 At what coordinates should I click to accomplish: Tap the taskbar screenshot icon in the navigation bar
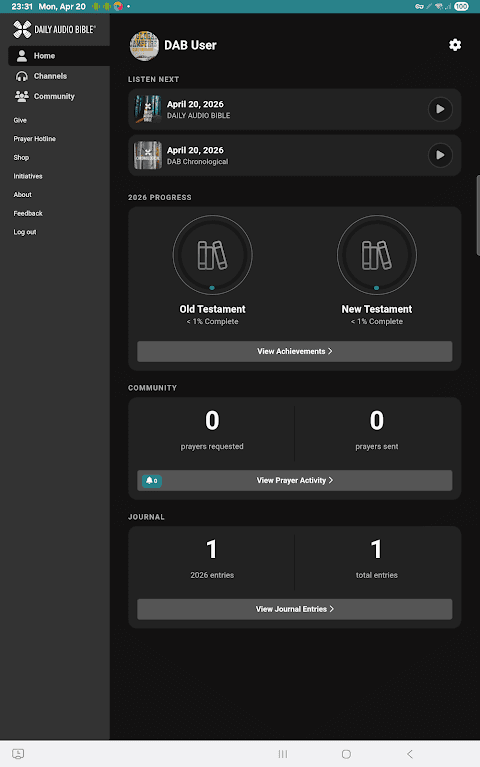tap(18, 754)
